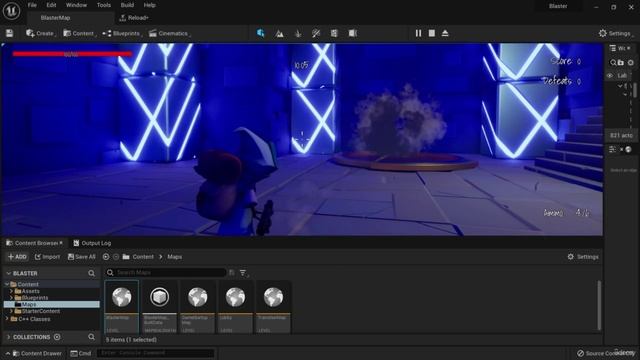The image size is (640, 360).
Task: Activate the Mesh Paint mode icon
Action: point(316,33)
